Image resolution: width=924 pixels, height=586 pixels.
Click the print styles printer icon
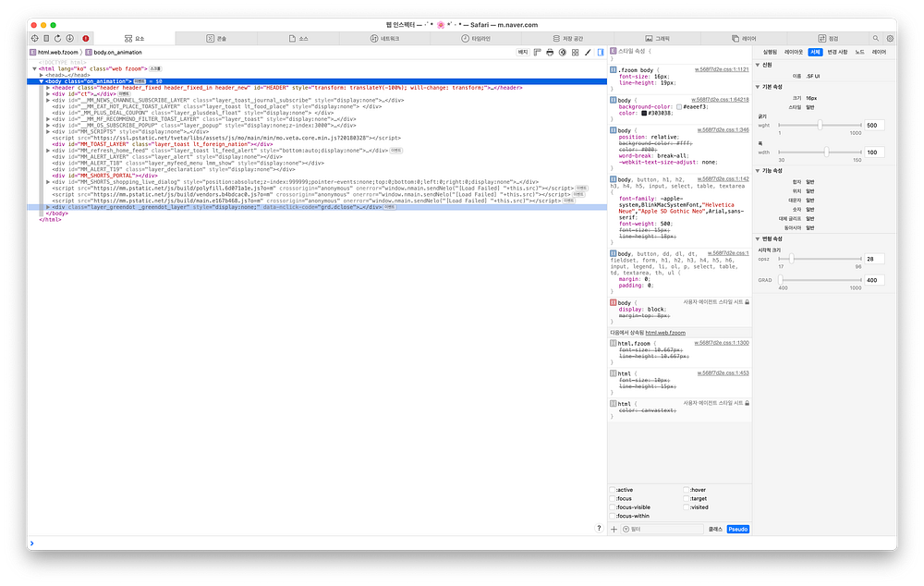(x=550, y=53)
